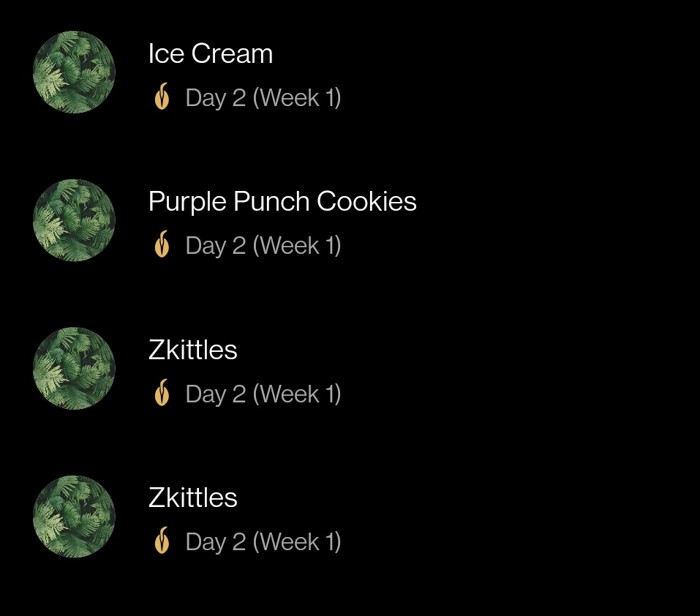Viewport: 700px width, 616px height.
Task: Click "(Week 1)" label under second Zkittles
Action: [296, 541]
